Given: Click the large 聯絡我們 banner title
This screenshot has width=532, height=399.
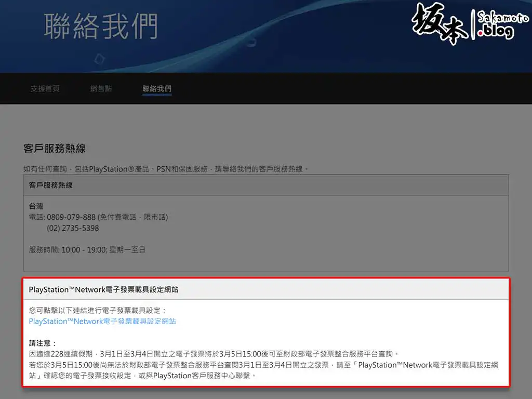Looking at the screenshot, I should pos(101,26).
